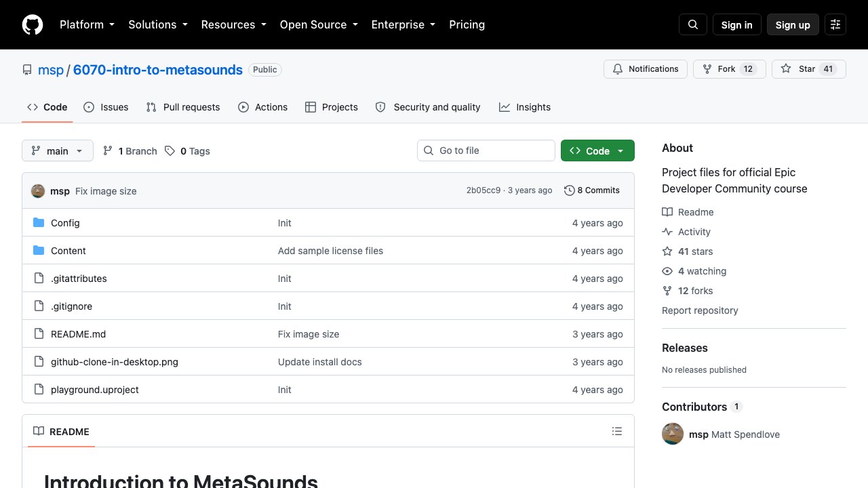Open the Content folder

pos(68,251)
